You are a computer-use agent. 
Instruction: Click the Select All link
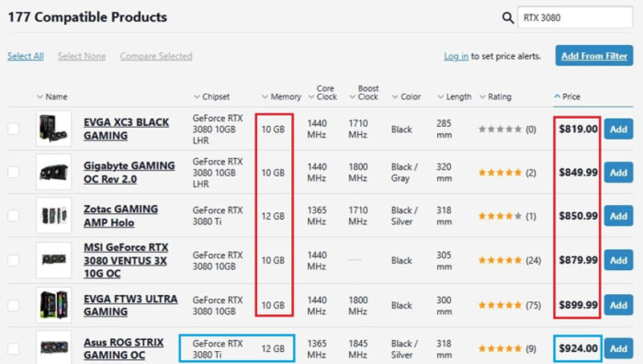[26, 56]
